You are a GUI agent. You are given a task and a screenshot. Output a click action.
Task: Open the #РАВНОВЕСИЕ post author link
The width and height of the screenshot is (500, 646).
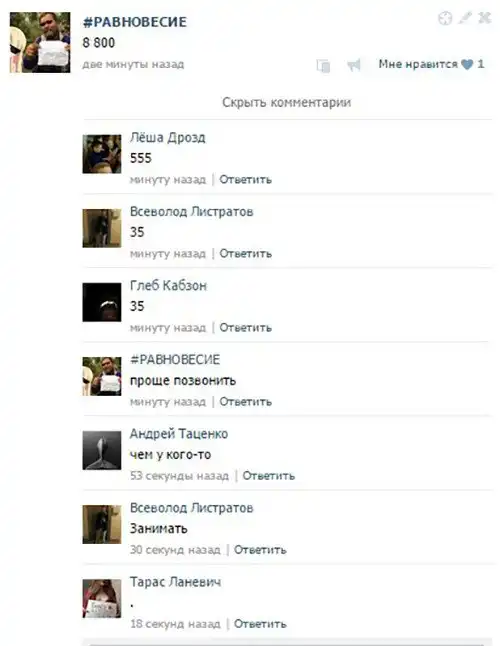[135, 22]
